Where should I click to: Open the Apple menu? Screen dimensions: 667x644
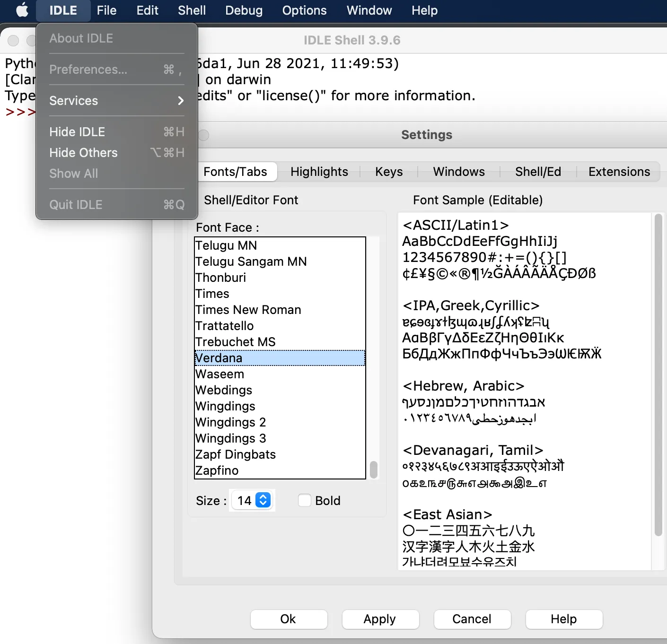click(x=22, y=10)
